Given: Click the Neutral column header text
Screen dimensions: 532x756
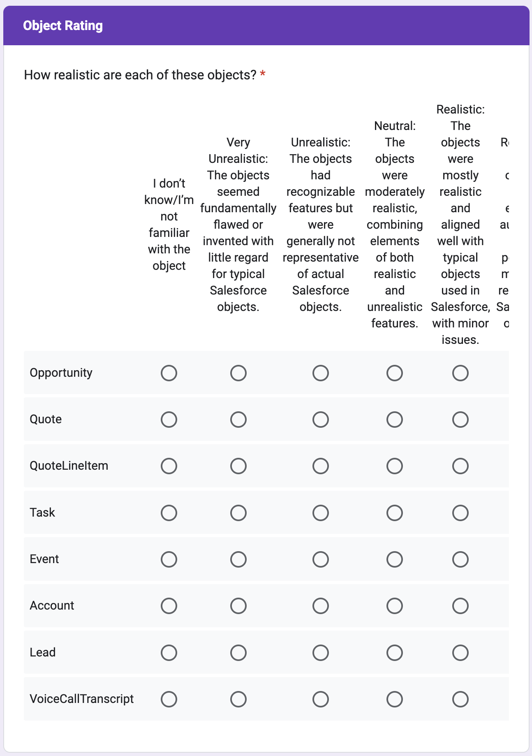Looking at the screenshot, I should click(395, 224).
